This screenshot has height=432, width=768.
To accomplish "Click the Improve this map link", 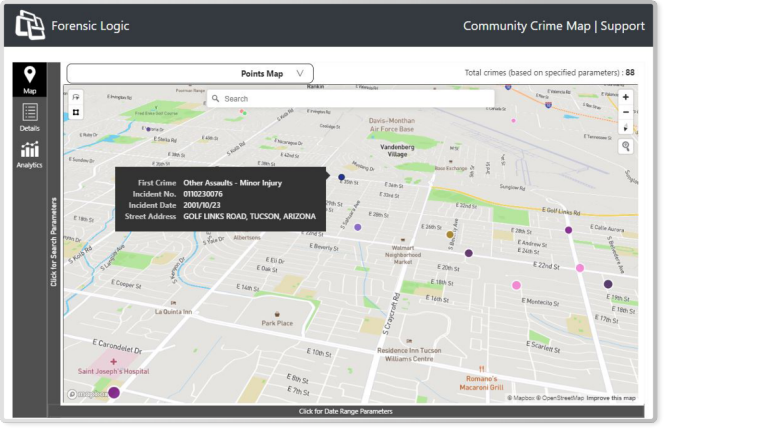I will tap(610, 398).
